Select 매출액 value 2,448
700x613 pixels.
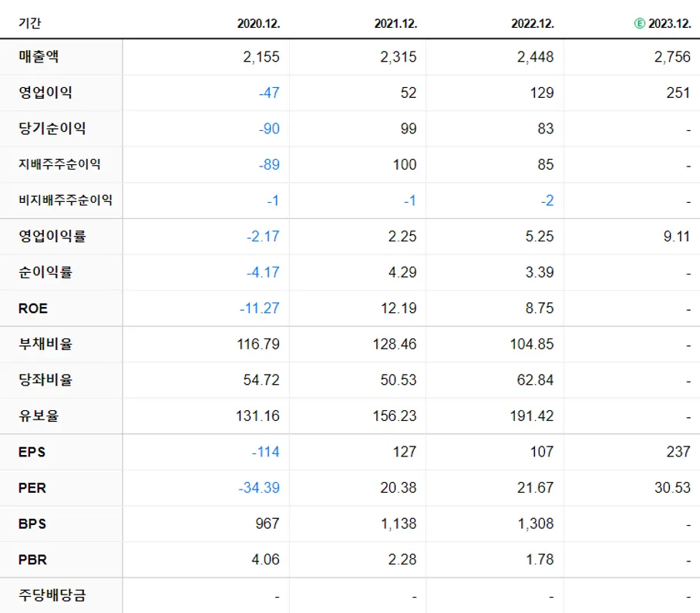tap(535, 57)
